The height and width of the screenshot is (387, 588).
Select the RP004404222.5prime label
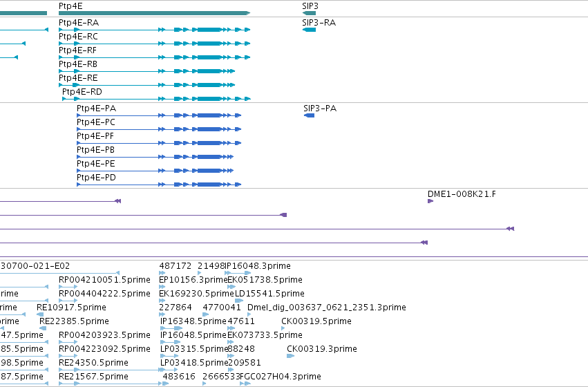tap(104, 294)
